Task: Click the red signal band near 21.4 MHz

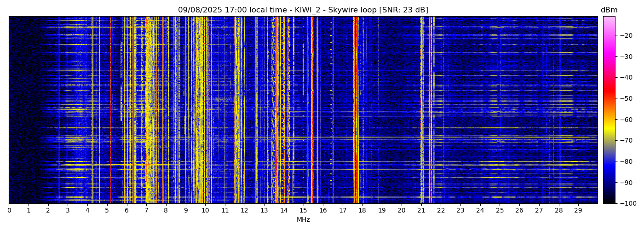Action: pyautogui.click(x=430, y=109)
